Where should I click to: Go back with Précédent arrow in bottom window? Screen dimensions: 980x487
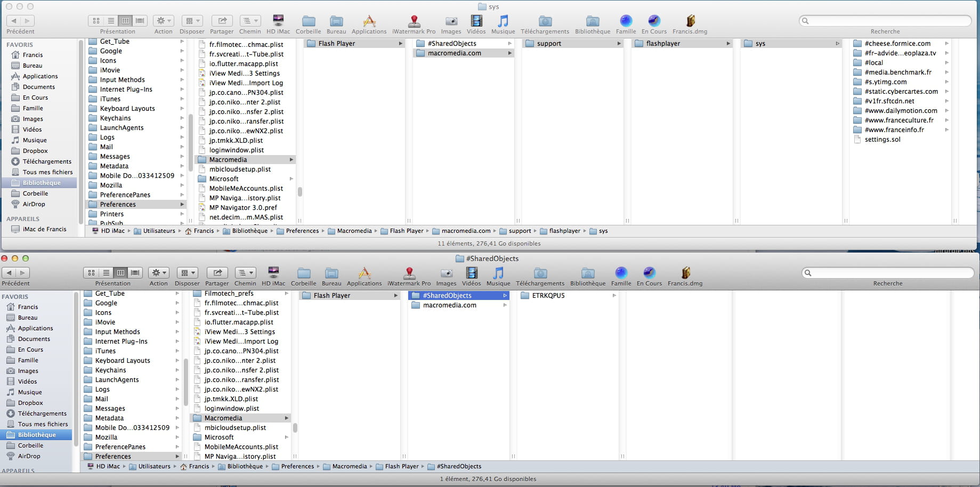(x=9, y=273)
